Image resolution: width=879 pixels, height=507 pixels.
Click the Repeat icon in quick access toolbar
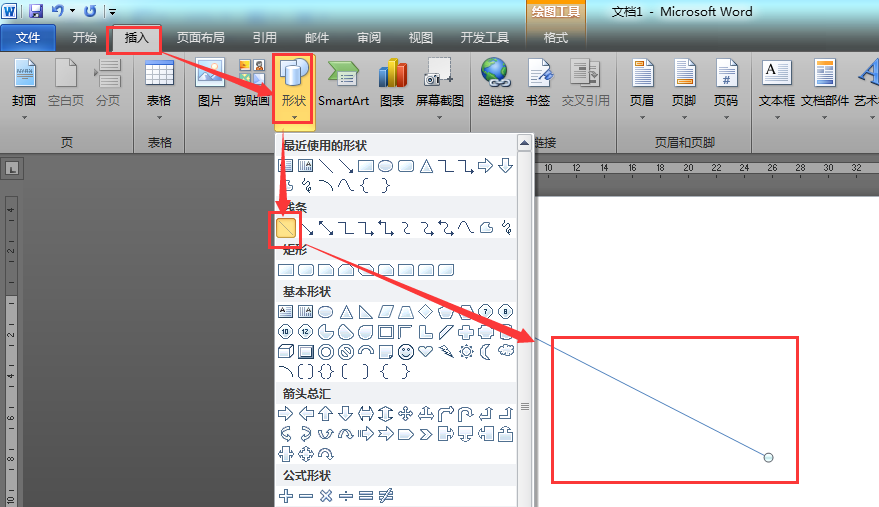pyautogui.click(x=90, y=11)
